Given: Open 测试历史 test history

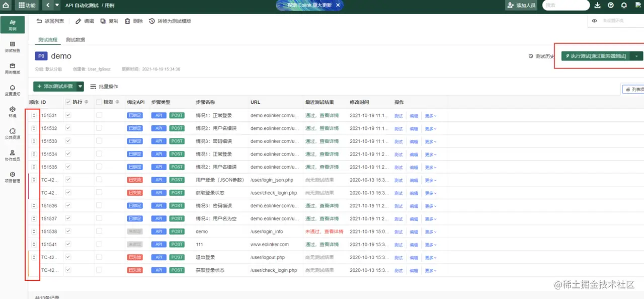Looking at the screenshot, I should pos(541,56).
